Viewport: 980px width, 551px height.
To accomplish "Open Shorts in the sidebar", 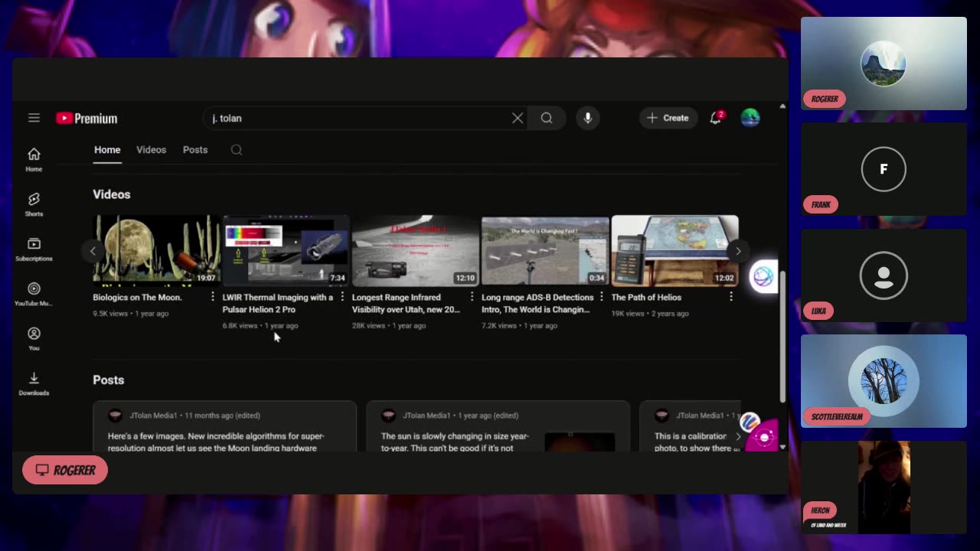I will (34, 204).
